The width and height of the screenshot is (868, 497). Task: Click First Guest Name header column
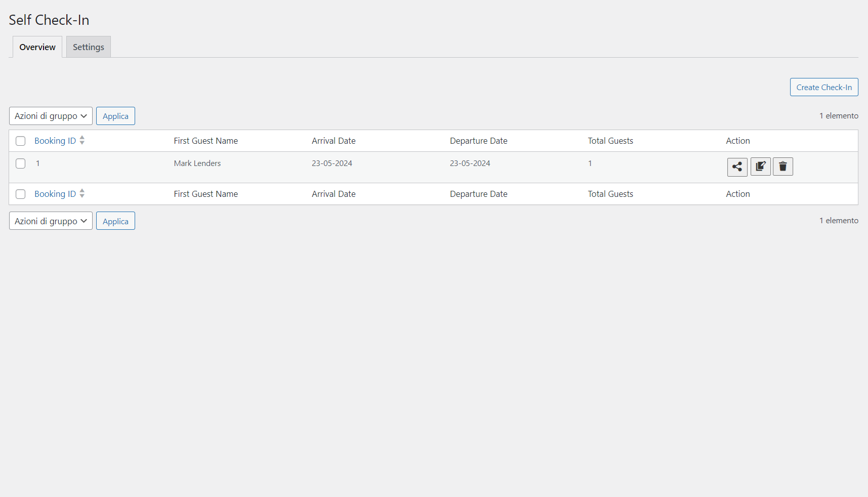206,141
